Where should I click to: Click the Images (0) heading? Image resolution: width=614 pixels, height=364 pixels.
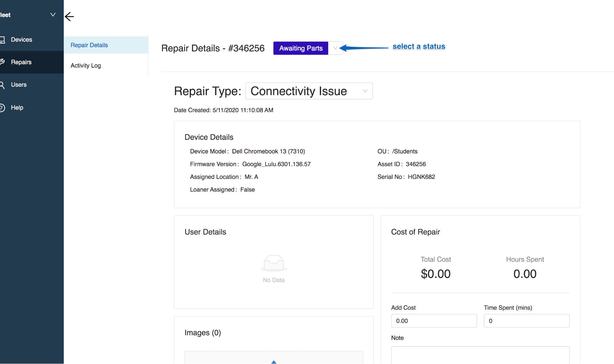click(203, 333)
